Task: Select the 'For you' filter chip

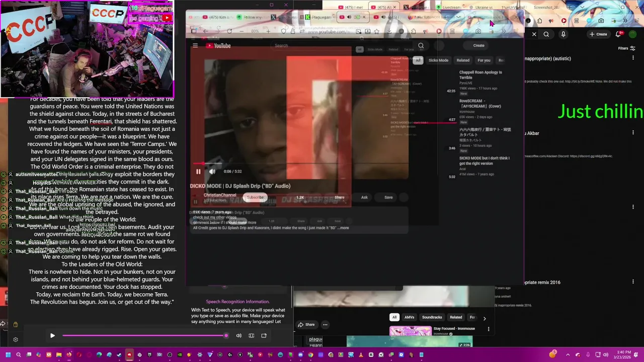Action: click(x=484, y=60)
